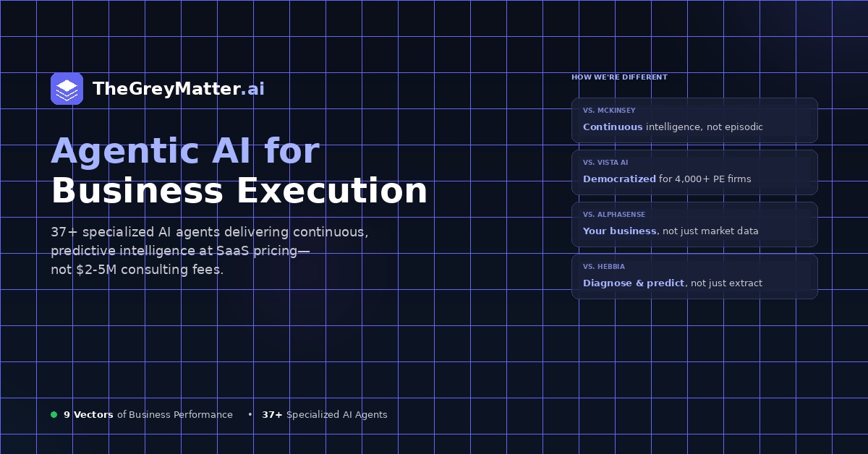Click the 'VS. HEBBIA' card label
The width and height of the screenshot is (868, 454).
604,267
